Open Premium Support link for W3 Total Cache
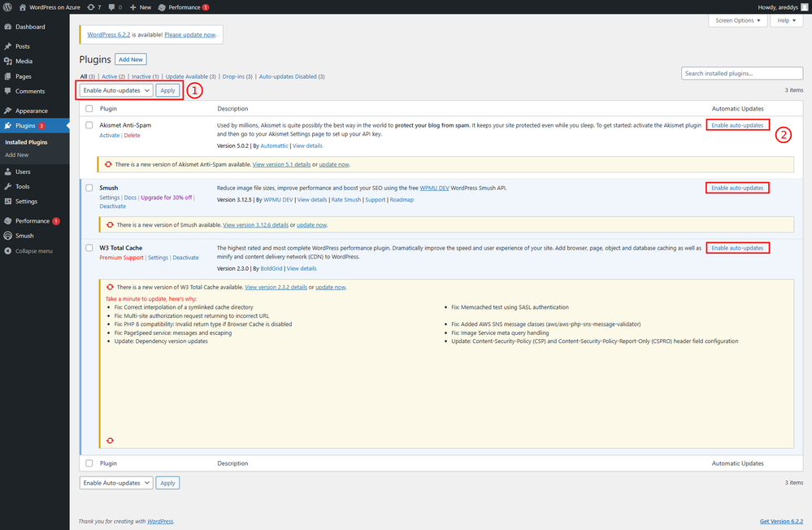812x530 pixels. click(x=121, y=258)
